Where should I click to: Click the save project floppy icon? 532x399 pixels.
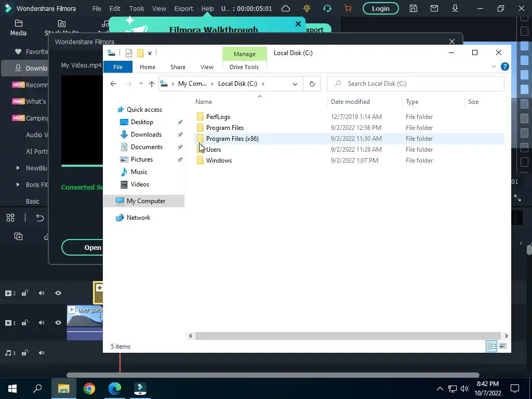pyautogui.click(x=413, y=8)
